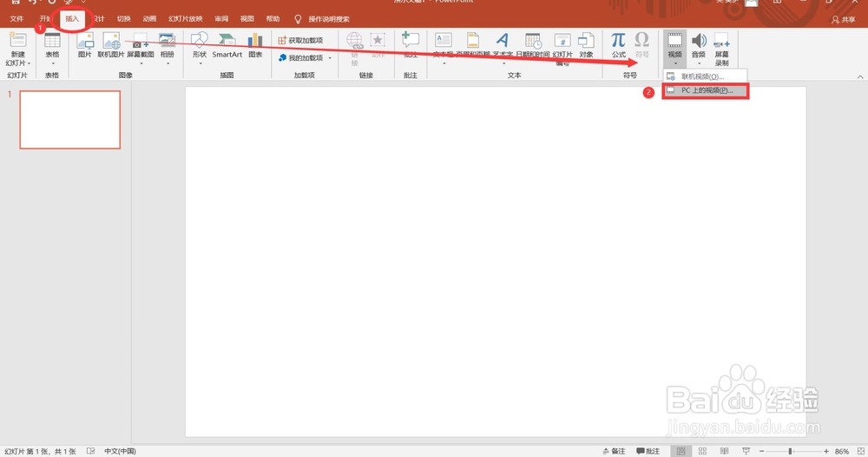Switch to Slide Sorter view
Viewport: 868px width, 457px height.
[702, 451]
